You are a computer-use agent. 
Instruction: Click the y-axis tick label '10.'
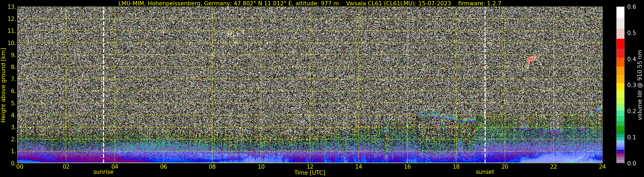[12, 43]
